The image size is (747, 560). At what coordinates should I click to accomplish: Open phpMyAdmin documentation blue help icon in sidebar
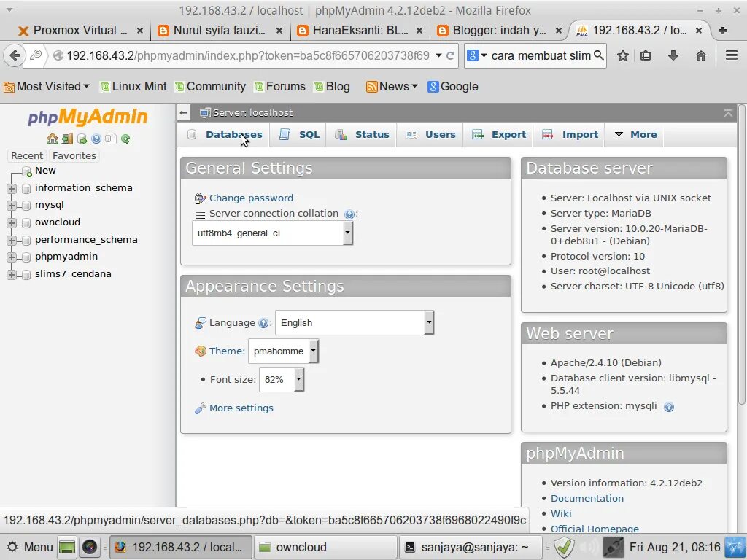(x=96, y=139)
